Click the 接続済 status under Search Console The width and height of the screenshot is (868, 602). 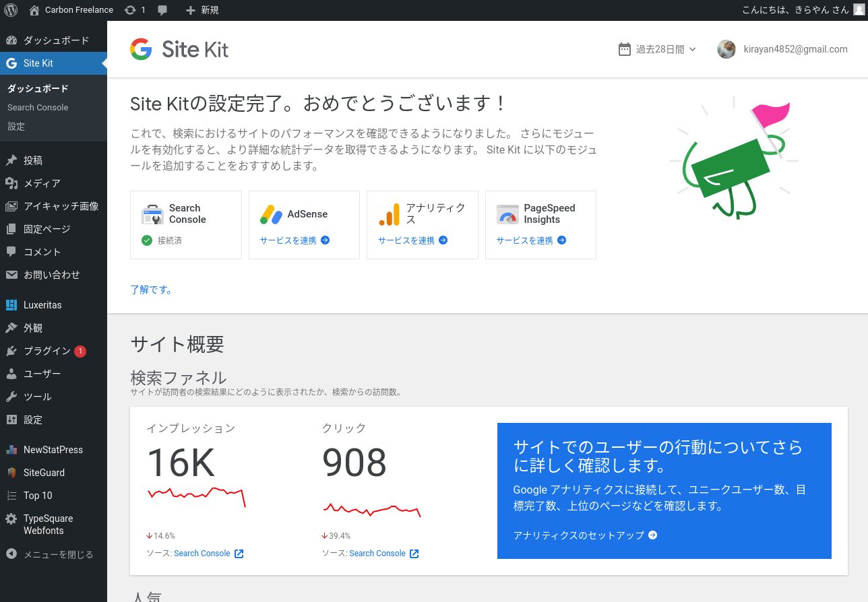(162, 240)
